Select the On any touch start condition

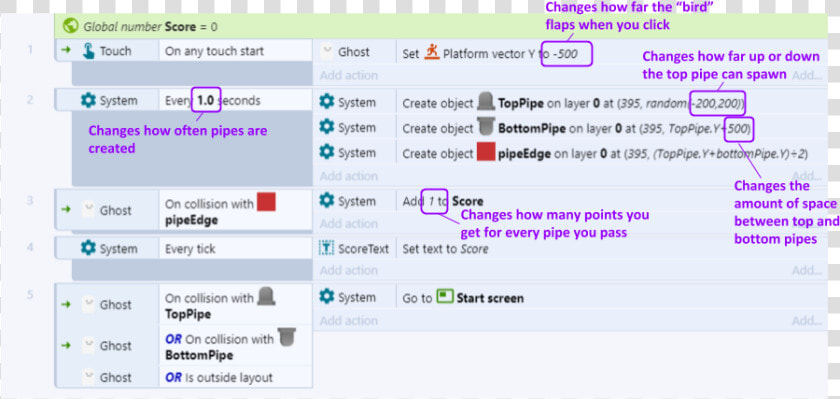tap(214, 51)
